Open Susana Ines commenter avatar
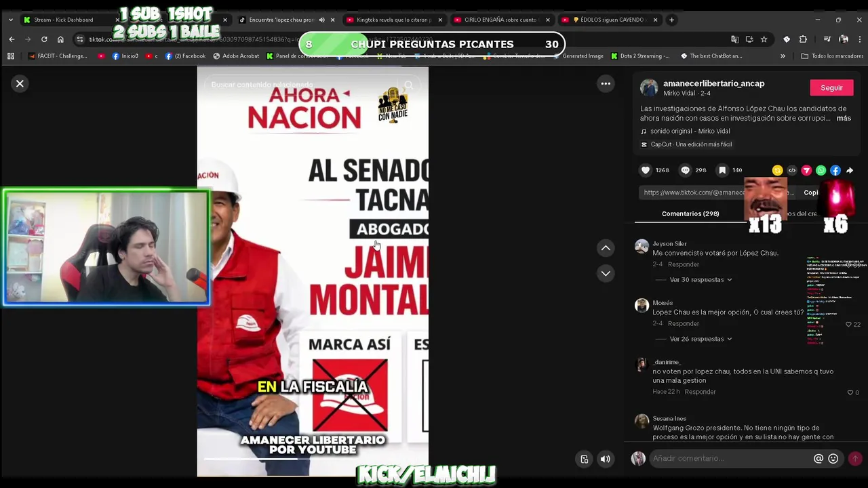Viewport: 868px width, 488px height. [642, 421]
